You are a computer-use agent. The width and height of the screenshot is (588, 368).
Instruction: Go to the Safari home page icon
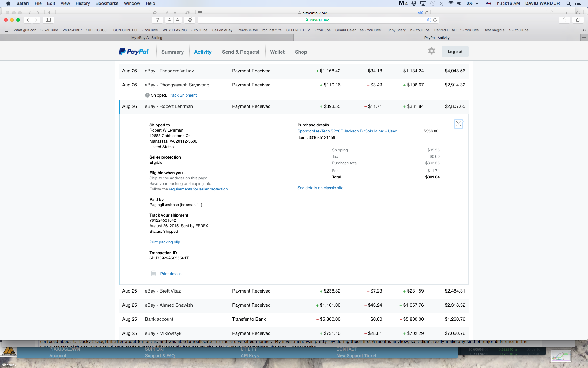(157, 20)
